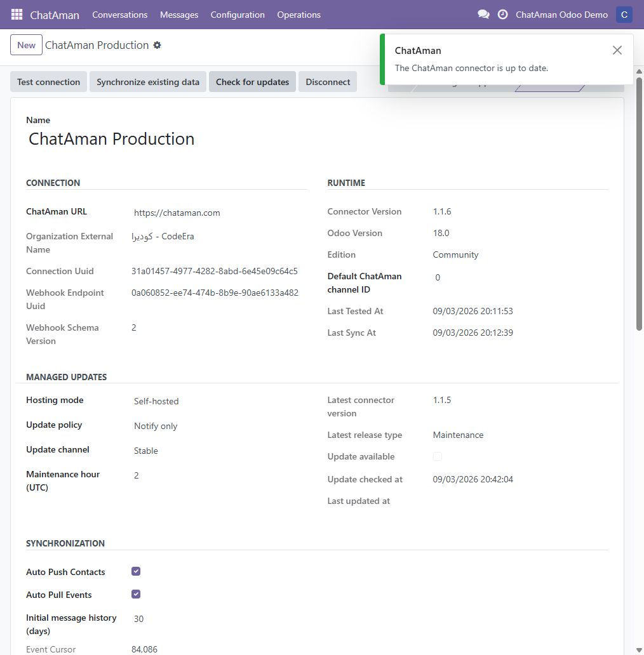The height and width of the screenshot is (655, 644).
Task: Open Update channel dropdown Stable
Action: tap(220, 451)
